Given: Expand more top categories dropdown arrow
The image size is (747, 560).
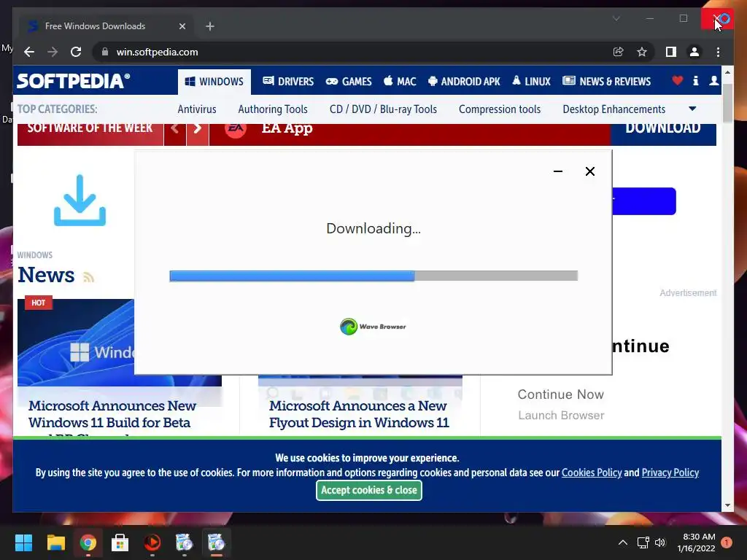Looking at the screenshot, I should (692, 109).
